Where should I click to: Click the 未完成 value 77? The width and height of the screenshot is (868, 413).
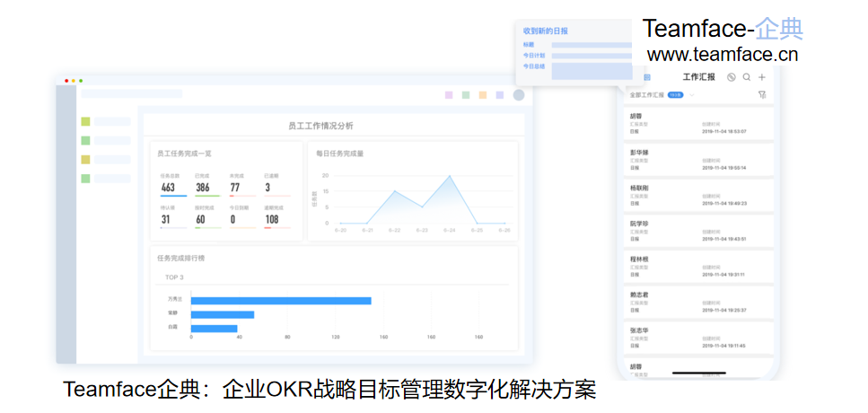(234, 188)
